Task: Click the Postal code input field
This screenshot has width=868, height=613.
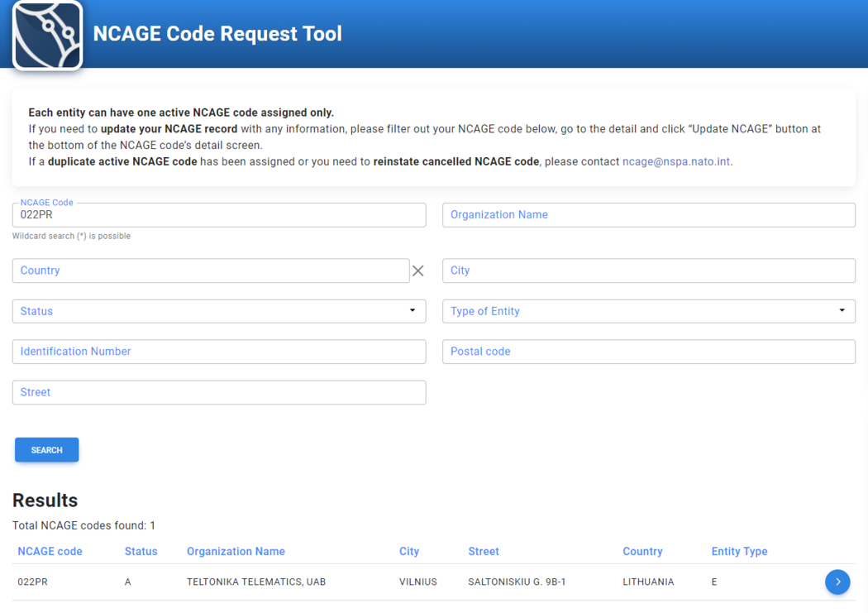Action: [x=648, y=351]
